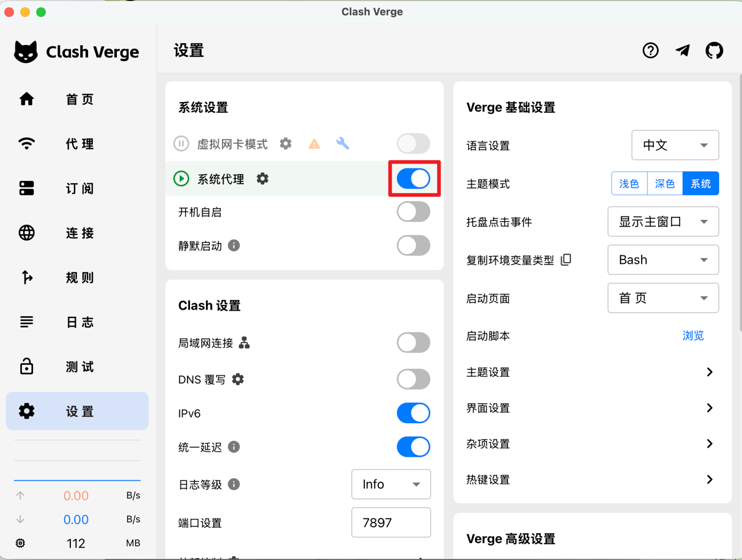
Task: Open virtual NIC mode gear settings
Action: [x=285, y=144]
